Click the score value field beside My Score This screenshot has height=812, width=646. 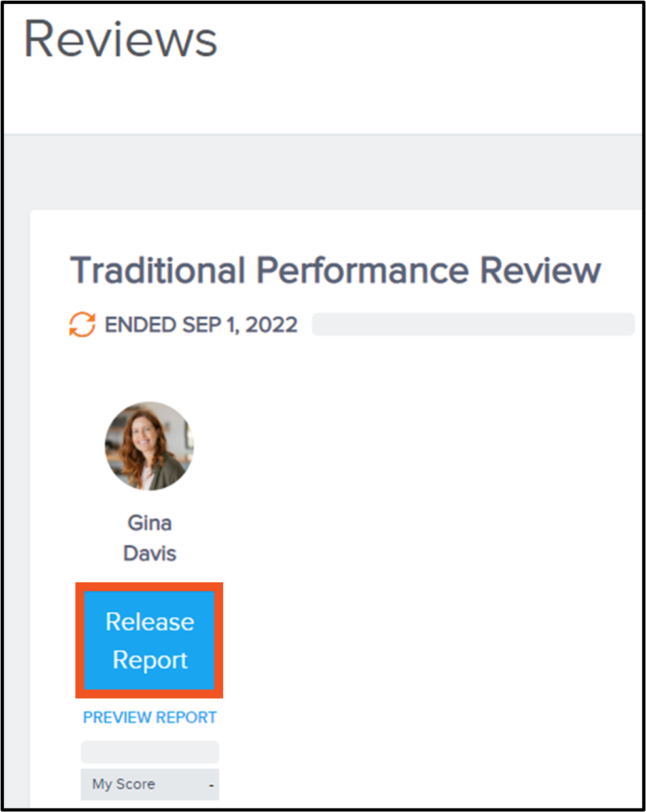click(x=210, y=784)
